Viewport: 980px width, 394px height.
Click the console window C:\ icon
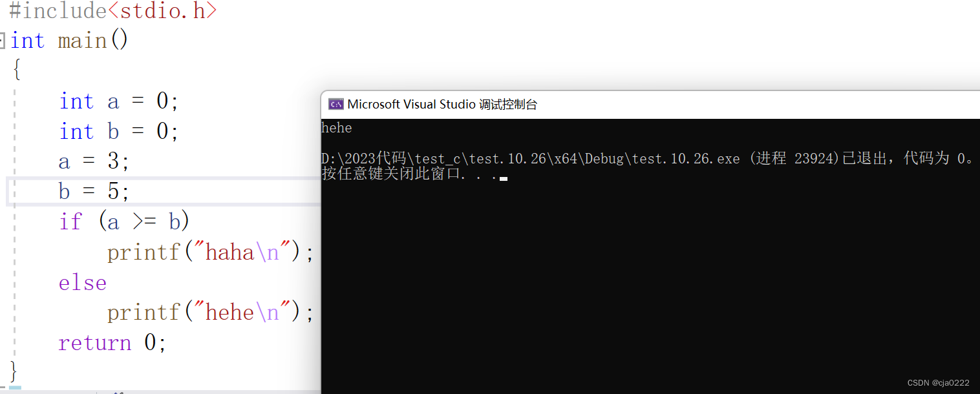[335, 103]
